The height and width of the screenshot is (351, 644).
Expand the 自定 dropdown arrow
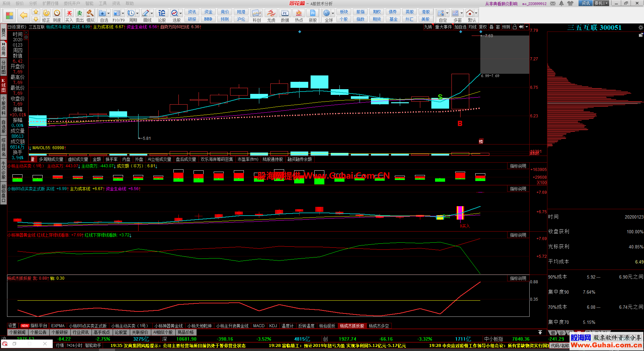point(447,13)
